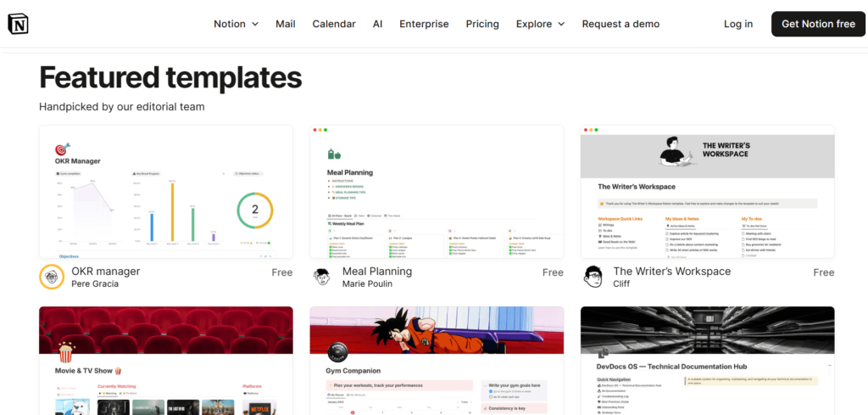
Task: Click the Free label beside The Writer's Workspace
Action: (823, 272)
